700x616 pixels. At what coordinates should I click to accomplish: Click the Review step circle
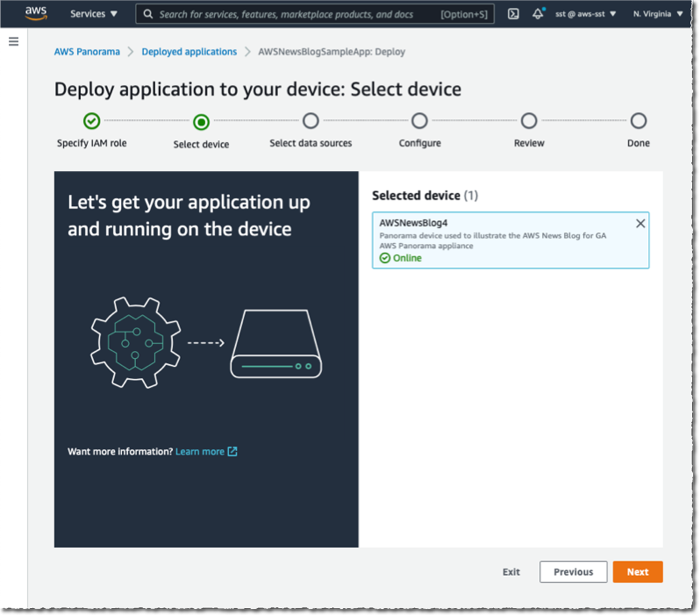point(529,120)
